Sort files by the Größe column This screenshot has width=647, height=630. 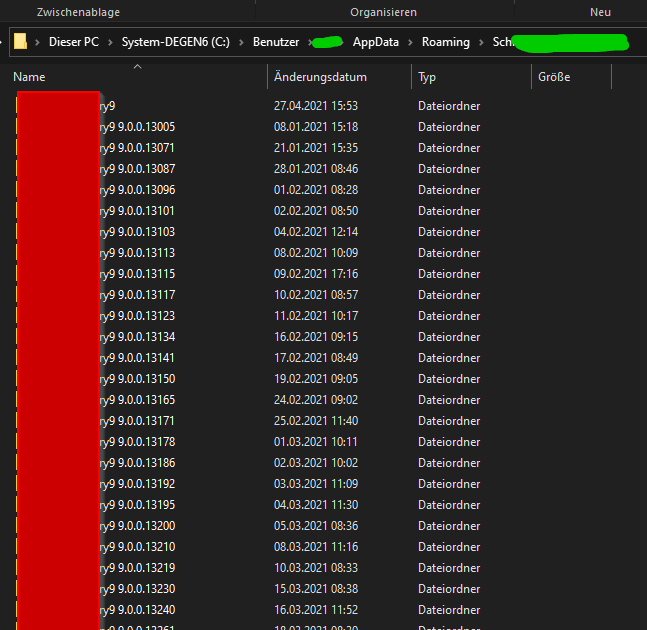555,77
